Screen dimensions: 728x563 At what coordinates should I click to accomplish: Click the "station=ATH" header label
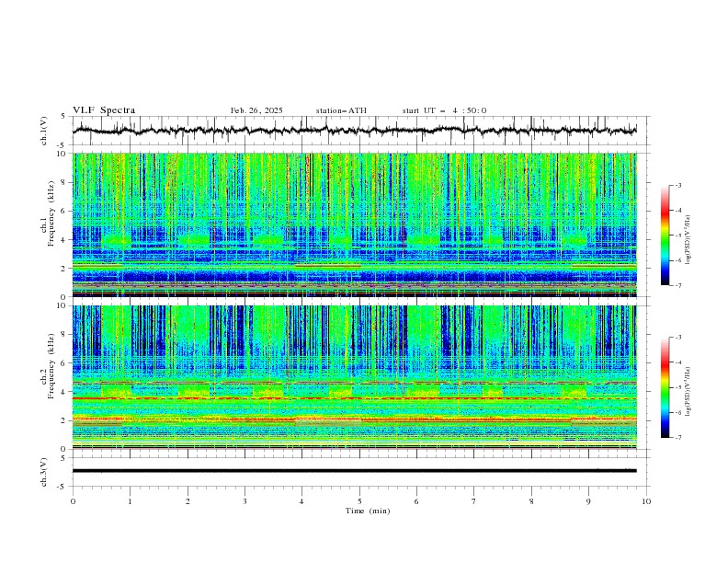(341, 110)
